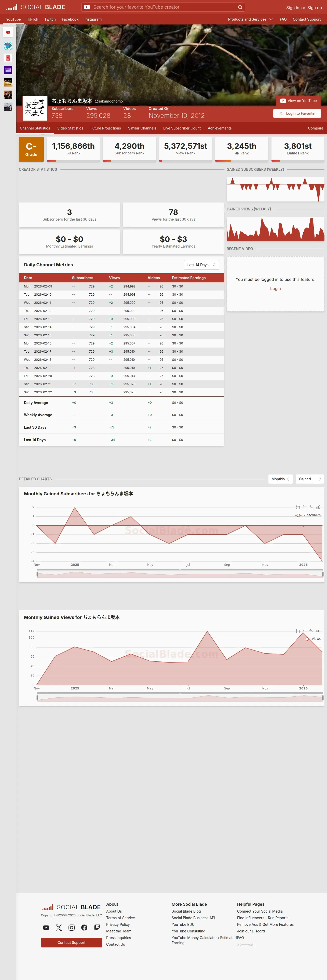This screenshot has width=327, height=980.
Task: Switch to the Facebook platform tab
Action: pos(70,19)
